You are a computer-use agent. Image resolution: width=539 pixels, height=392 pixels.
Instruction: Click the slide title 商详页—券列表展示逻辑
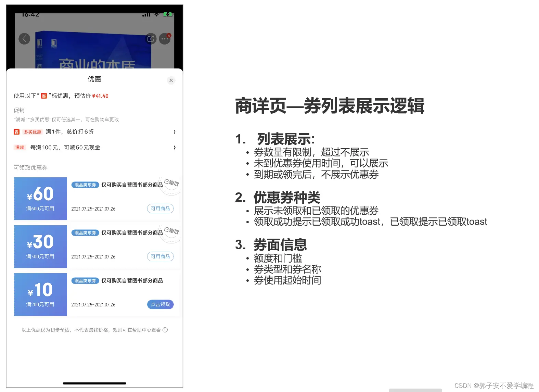pos(330,106)
